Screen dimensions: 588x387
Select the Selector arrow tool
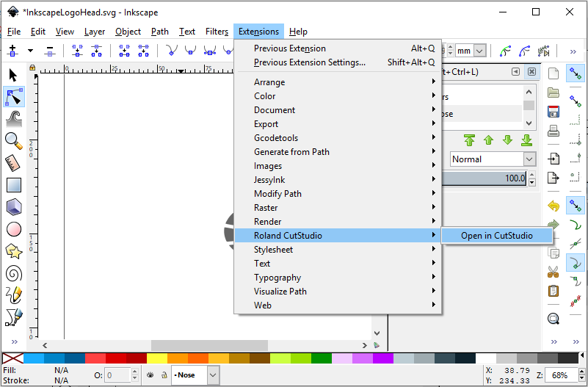[13, 75]
